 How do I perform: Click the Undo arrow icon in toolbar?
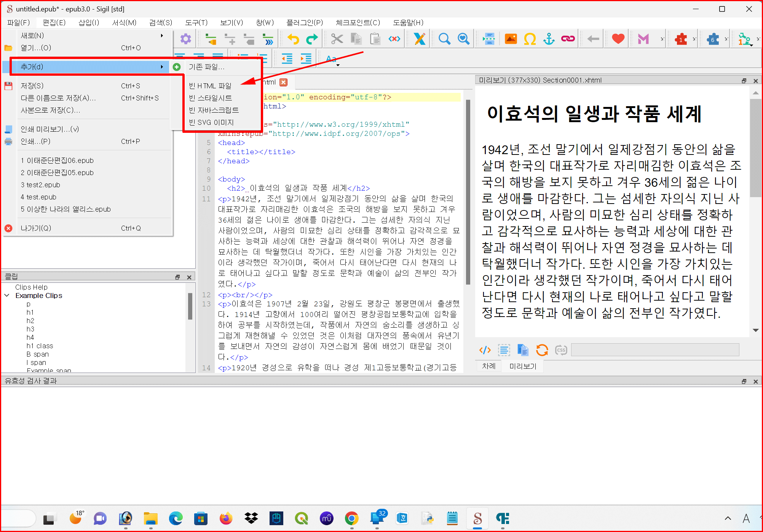[x=293, y=39]
